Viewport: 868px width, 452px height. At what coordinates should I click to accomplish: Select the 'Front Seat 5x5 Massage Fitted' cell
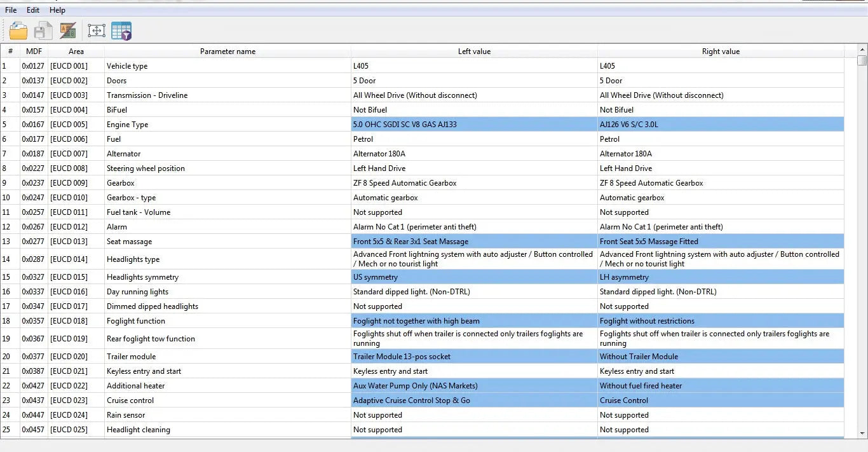[x=721, y=242]
